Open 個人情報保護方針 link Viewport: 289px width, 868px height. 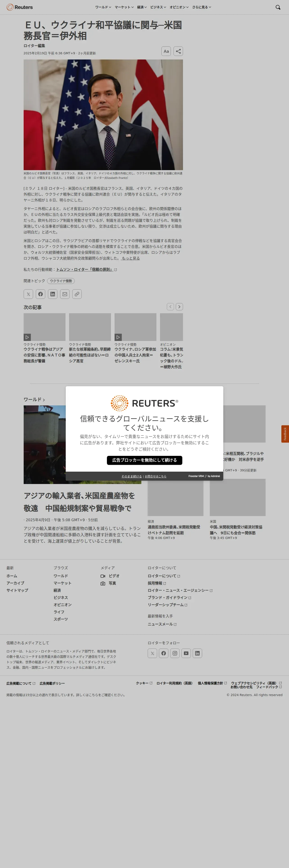point(212,683)
